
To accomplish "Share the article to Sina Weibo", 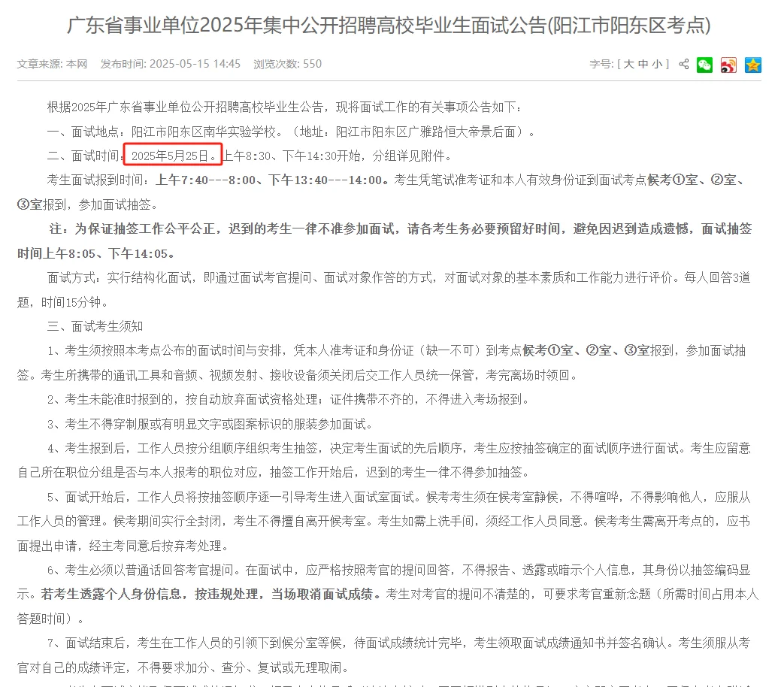I will pyautogui.click(x=728, y=65).
